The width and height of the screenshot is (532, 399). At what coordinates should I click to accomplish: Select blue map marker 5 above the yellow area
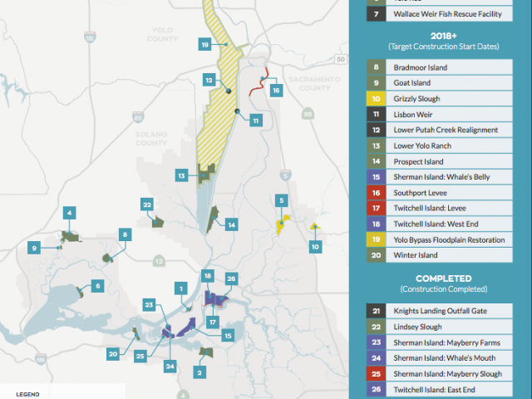click(281, 200)
